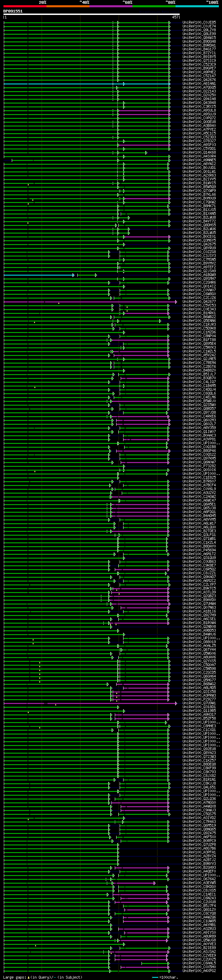
Task: Select the UniRef100_A9SUJ9 label
Action: click(x=199, y=114)
